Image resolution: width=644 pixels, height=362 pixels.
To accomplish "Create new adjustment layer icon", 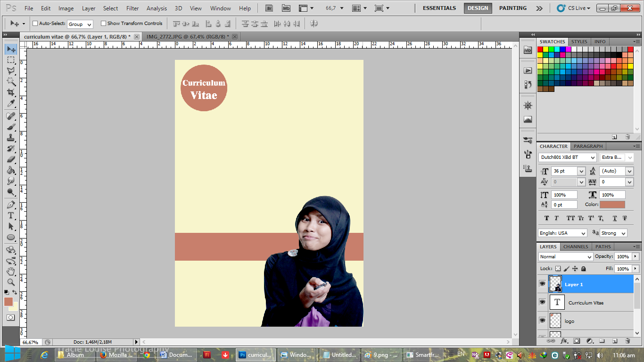I will (589, 340).
